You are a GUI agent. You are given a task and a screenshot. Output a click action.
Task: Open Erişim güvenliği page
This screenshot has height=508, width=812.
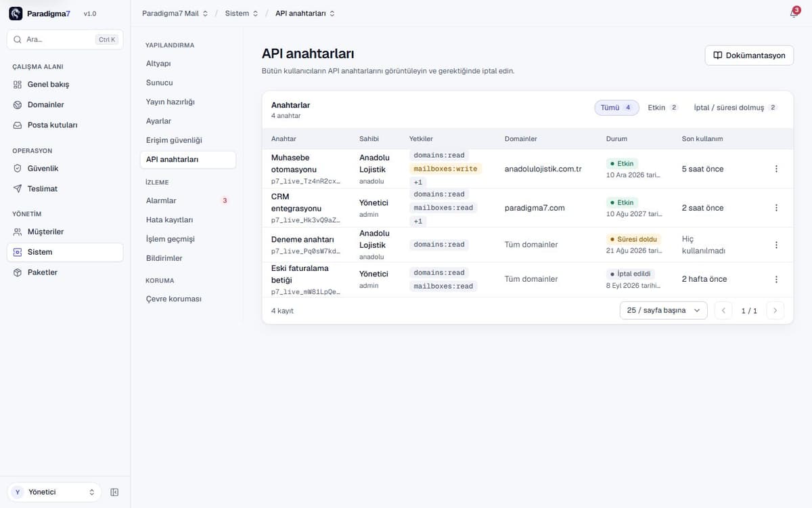[x=188, y=140]
